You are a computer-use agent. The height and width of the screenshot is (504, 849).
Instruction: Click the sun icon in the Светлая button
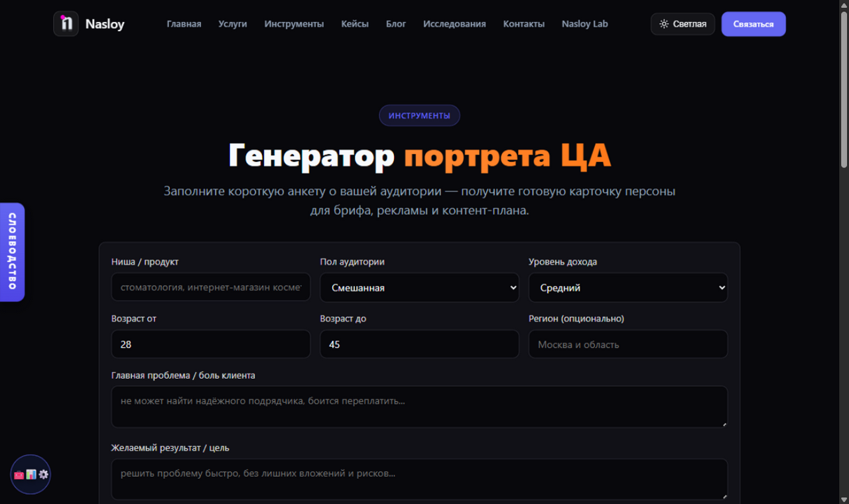coord(664,24)
